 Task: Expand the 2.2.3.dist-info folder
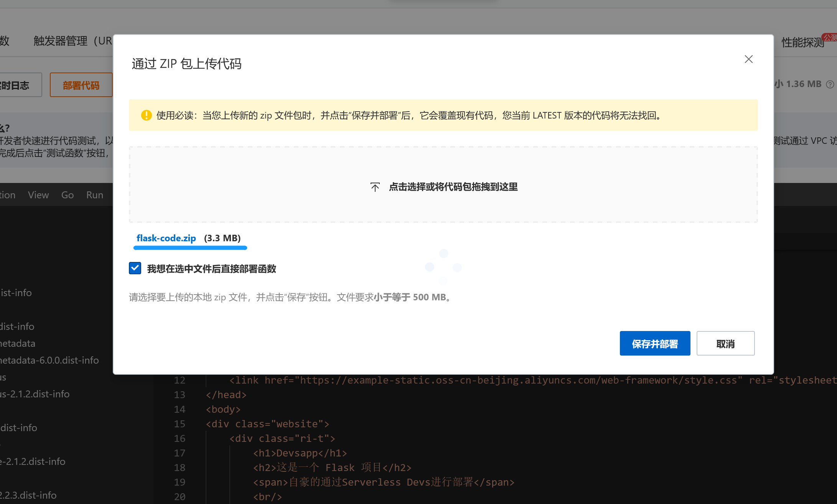coord(28,495)
